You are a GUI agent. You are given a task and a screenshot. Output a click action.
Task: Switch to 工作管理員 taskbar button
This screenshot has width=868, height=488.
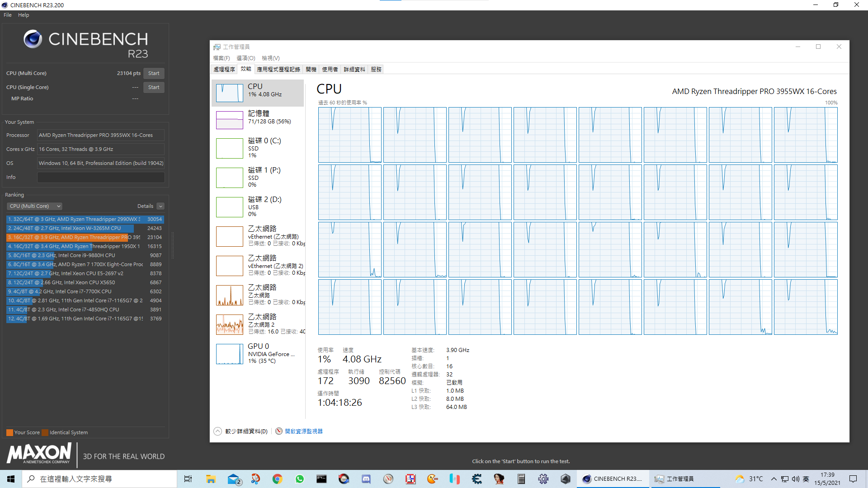point(685,479)
